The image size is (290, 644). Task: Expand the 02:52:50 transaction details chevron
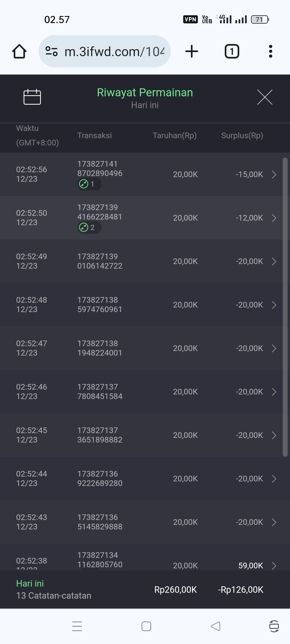coord(274,218)
